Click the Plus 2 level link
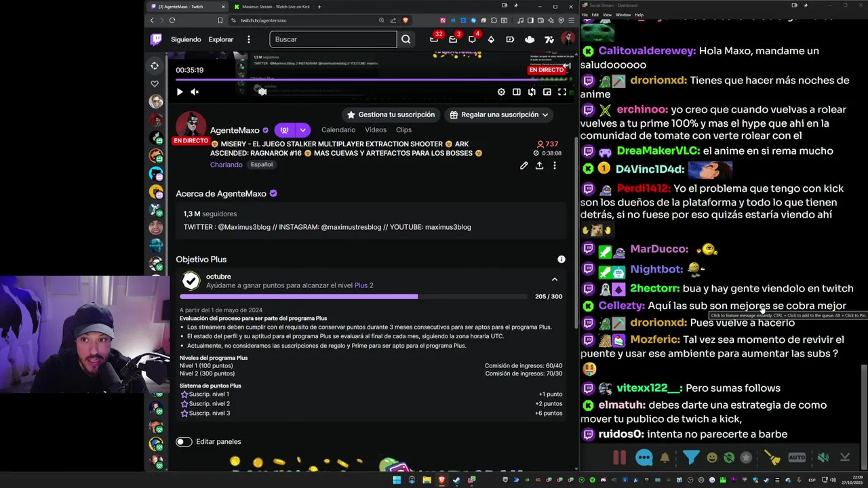Screen dimensions: 868x488 (363, 285)
